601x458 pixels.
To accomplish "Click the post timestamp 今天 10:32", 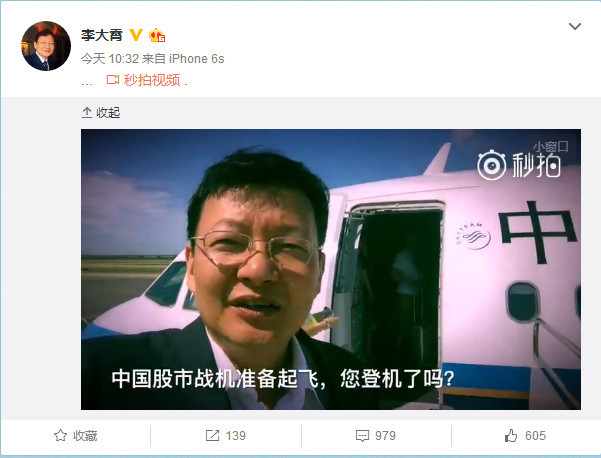I will [110, 59].
